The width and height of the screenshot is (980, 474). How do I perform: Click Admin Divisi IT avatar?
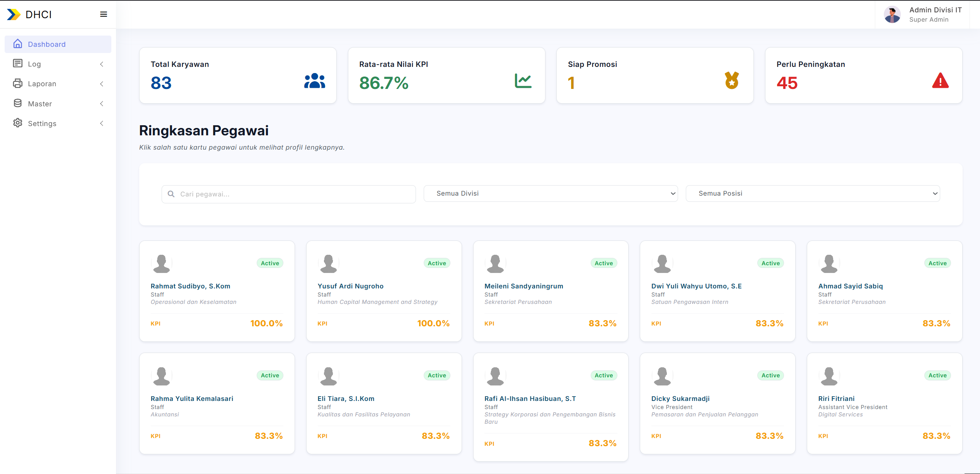[892, 15]
